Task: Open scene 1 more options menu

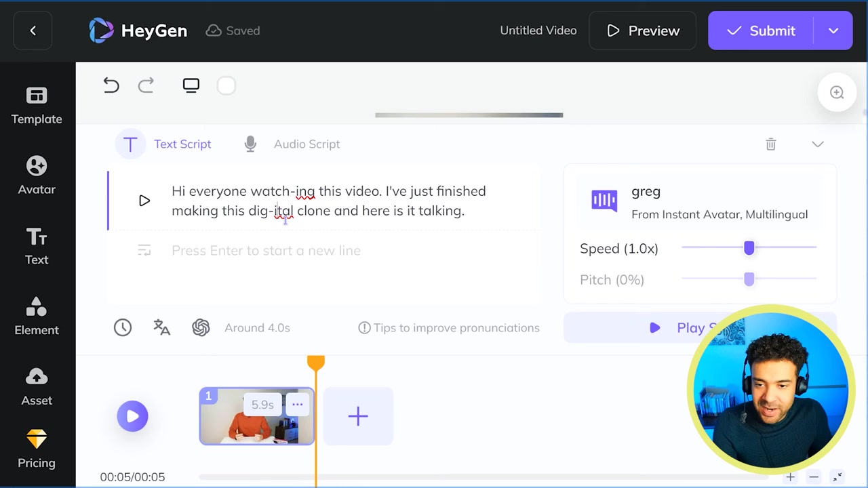Action: 297,405
